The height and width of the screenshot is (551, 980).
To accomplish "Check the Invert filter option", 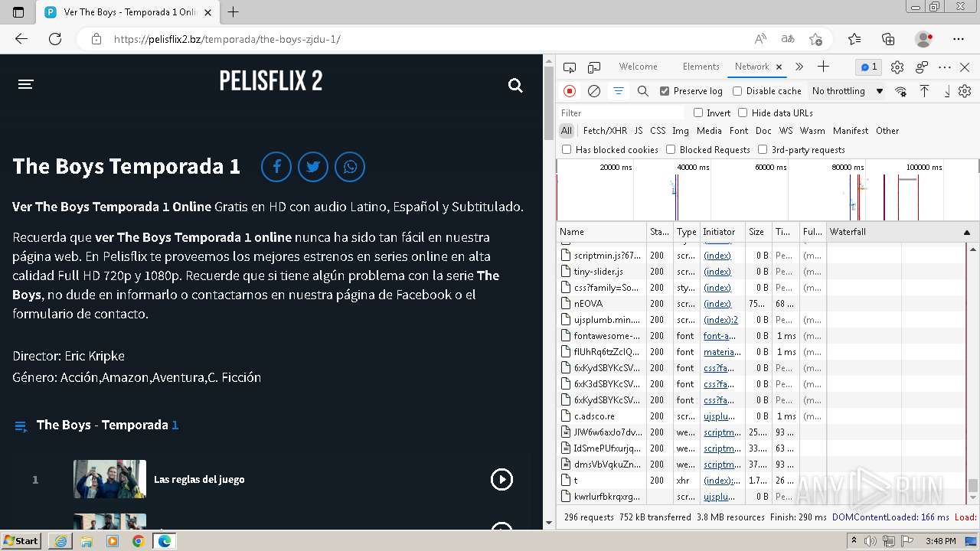I will pos(698,112).
